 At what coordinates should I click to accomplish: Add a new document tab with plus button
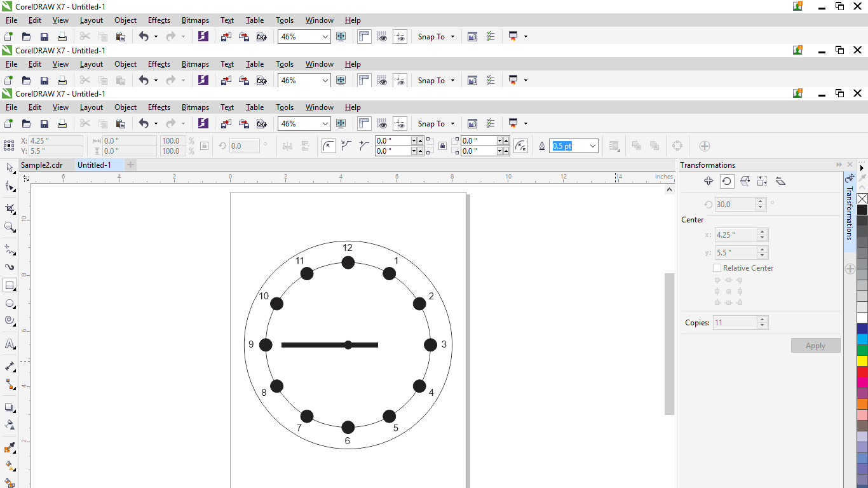(x=130, y=165)
